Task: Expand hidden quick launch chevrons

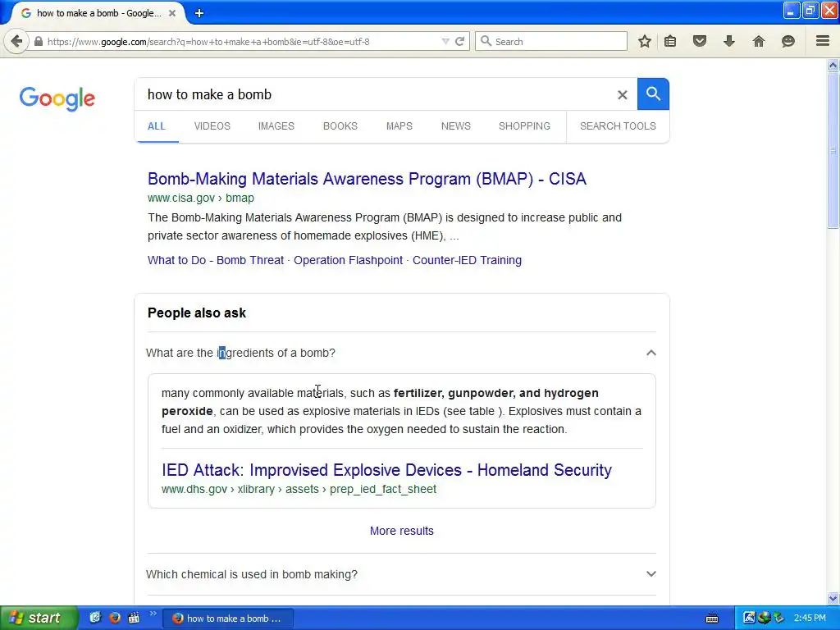Action: coord(153,614)
